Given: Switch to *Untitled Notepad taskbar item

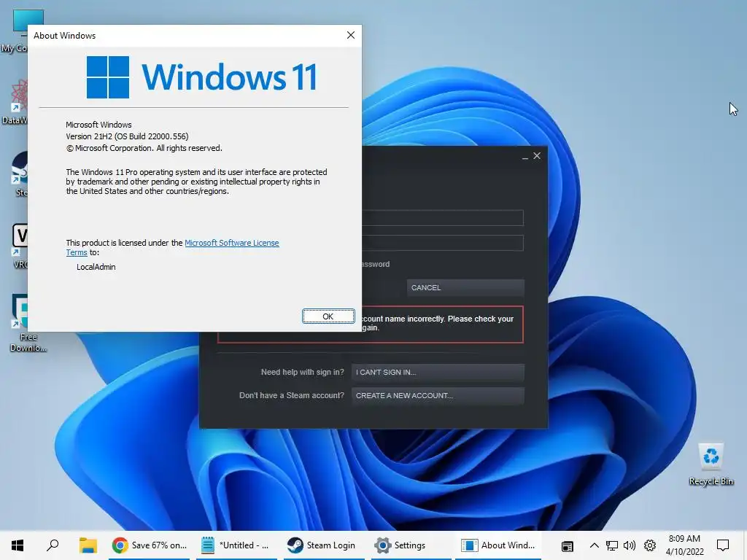Looking at the screenshot, I should (237, 545).
